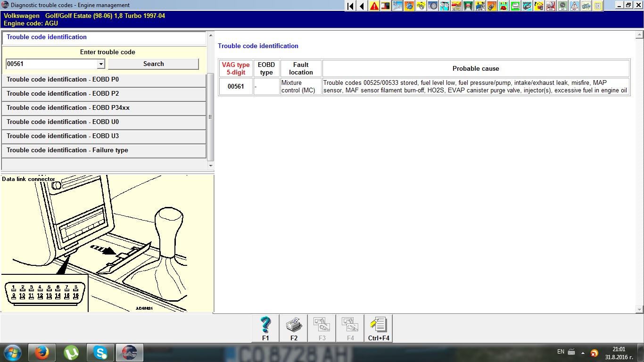
Task: Expand Trouble code identification - EOBD P34xx
Action: coord(104,108)
